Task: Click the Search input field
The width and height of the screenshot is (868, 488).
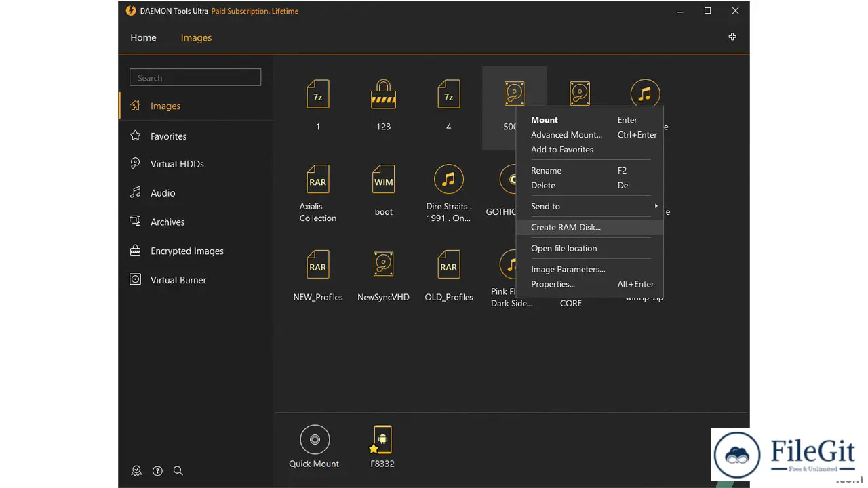Action: [195, 77]
